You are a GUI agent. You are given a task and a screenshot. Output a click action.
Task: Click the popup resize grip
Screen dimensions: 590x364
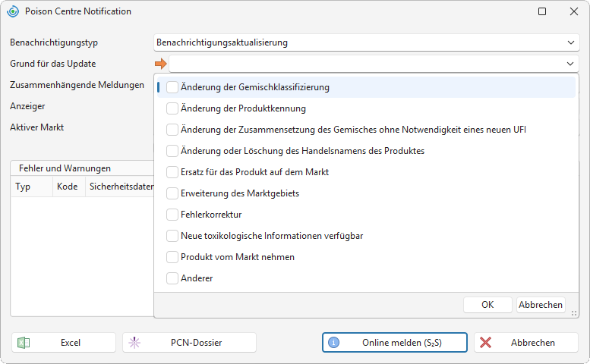coord(574,313)
